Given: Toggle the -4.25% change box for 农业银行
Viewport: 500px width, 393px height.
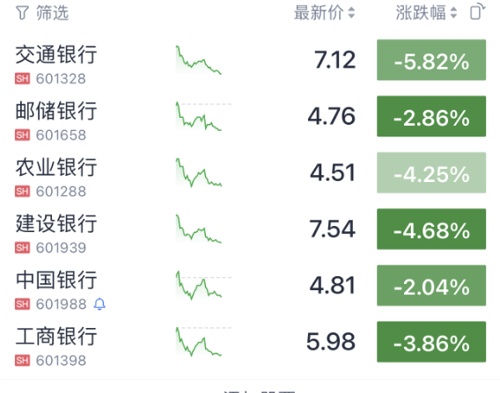Looking at the screenshot, I should [431, 173].
